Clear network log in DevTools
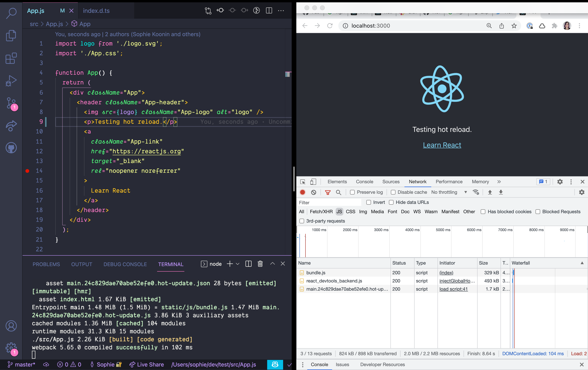The image size is (588, 370). (313, 192)
